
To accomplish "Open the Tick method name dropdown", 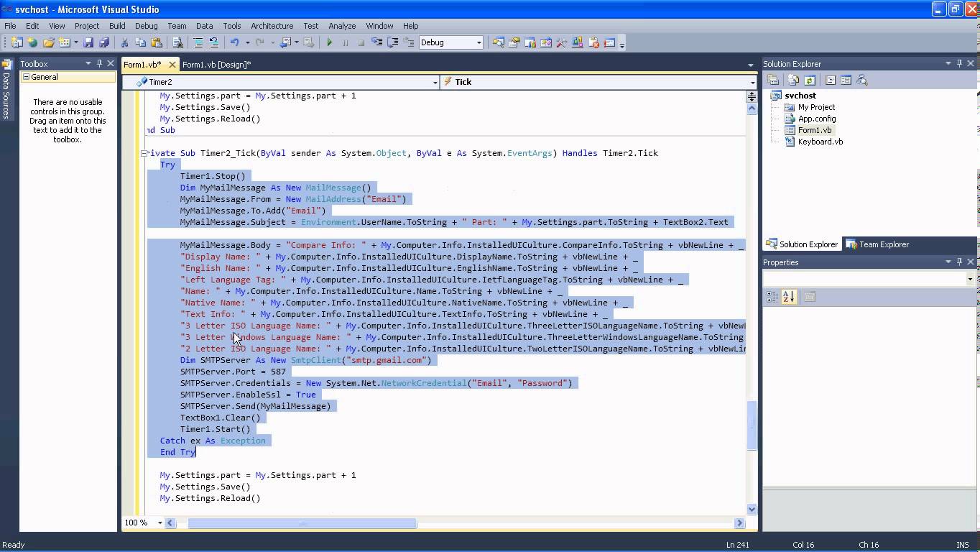I will [x=752, y=82].
